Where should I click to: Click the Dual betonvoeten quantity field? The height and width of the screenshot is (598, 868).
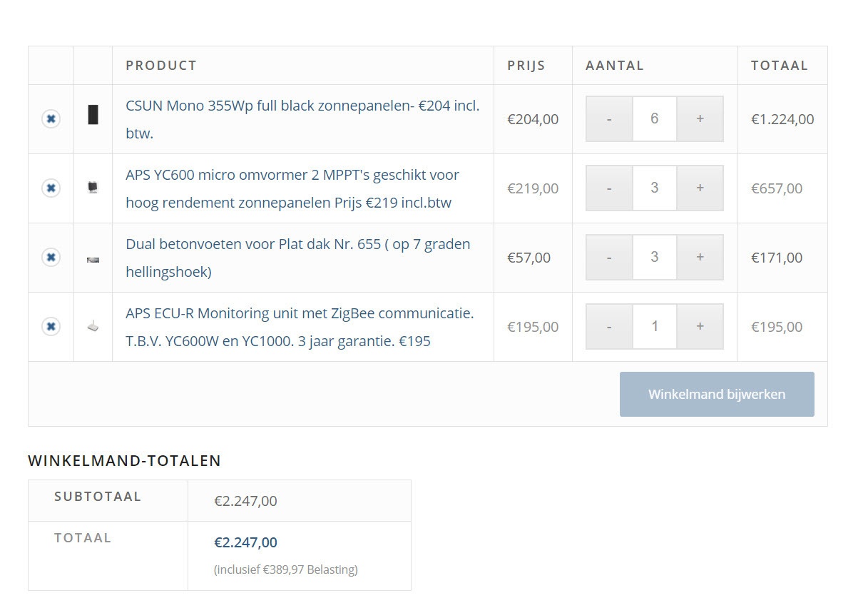tap(654, 257)
